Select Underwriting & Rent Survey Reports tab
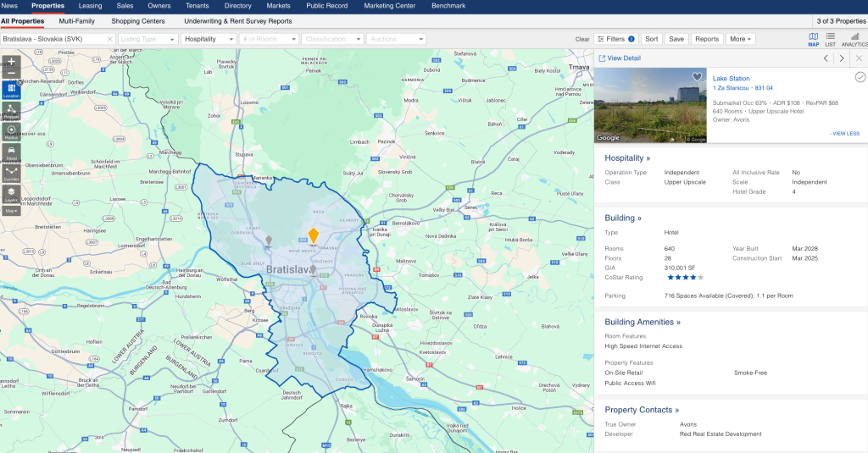The image size is (868, 453). (x=238, y=21)
